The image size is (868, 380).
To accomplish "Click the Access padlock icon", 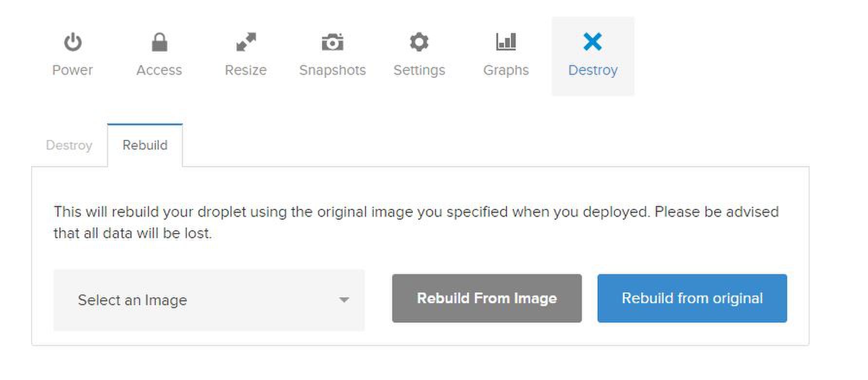I will click(x=159, y=42).
